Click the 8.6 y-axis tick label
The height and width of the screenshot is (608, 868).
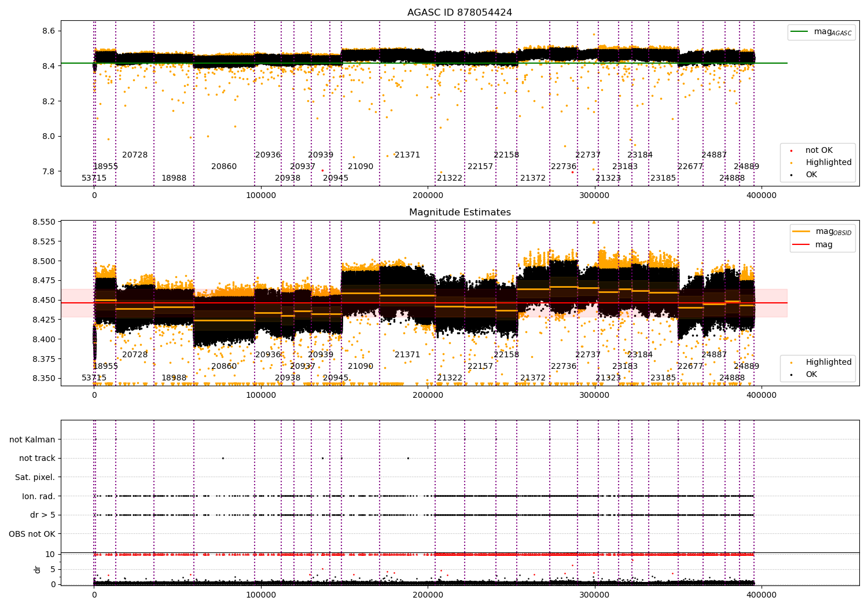[49, 31]
